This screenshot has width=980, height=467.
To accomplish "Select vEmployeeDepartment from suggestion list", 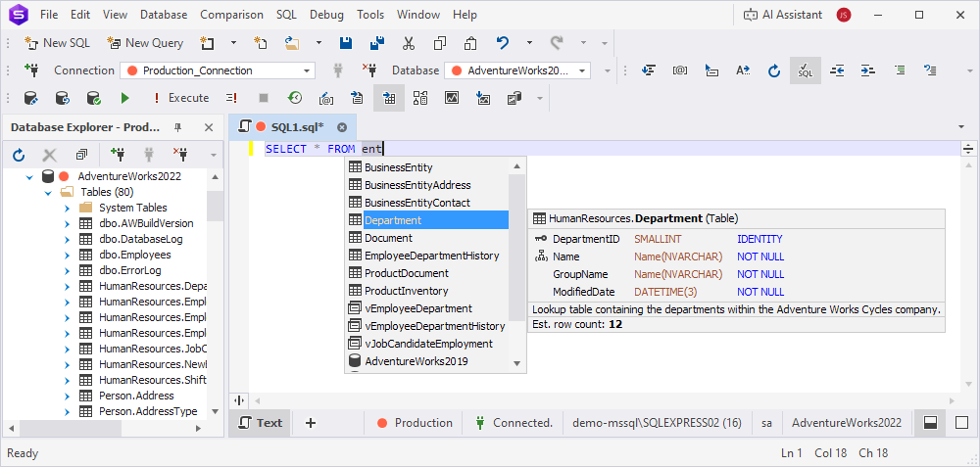I will (x=417, y=308).
